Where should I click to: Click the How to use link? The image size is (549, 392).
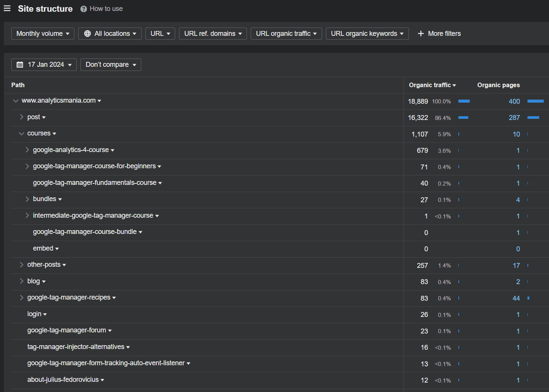pos(106,9)
